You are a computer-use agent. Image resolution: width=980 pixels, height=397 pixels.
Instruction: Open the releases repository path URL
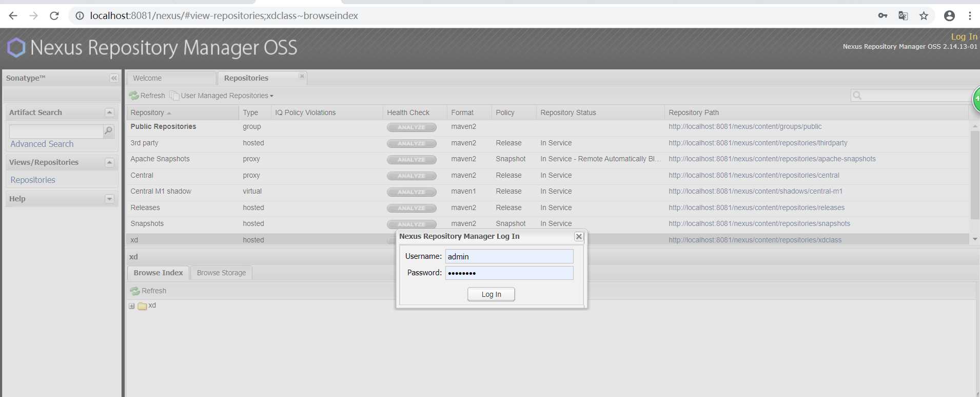click(x=756, y=208)
